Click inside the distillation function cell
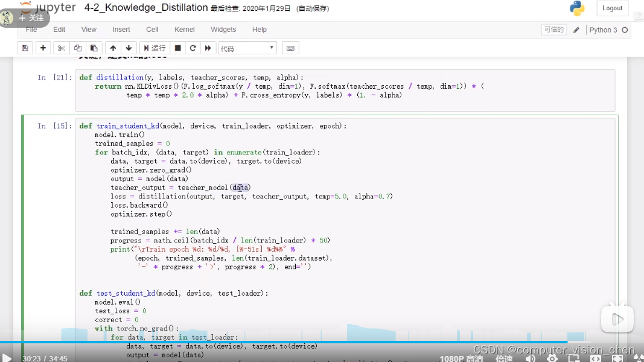 pyautogui.click(x=345, y=91)
